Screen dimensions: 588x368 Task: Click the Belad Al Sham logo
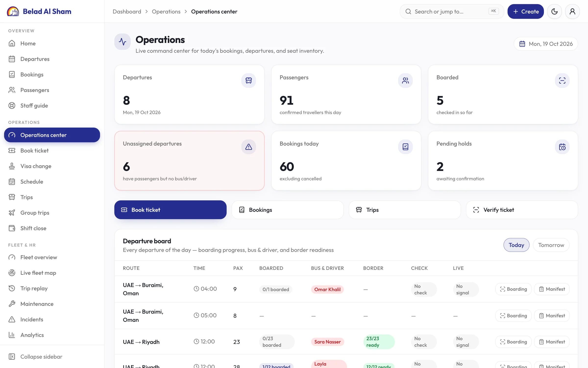coord(39,11)
